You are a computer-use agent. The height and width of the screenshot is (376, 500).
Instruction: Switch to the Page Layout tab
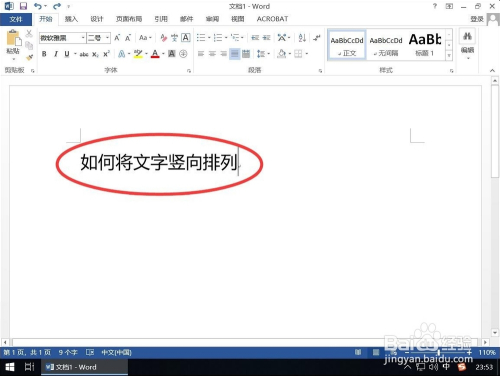(129, 19)
